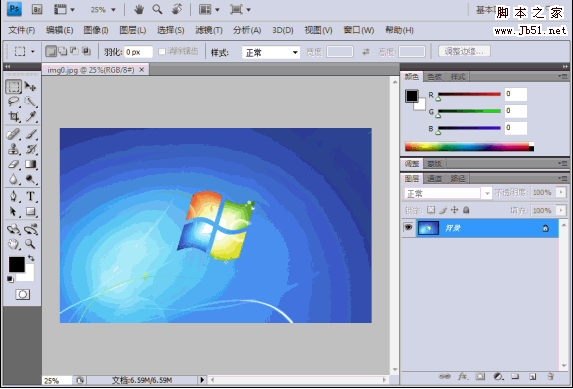573x389 pixels.
Task: Select the Hand tool in toolbox
Action: pos(14,244)
